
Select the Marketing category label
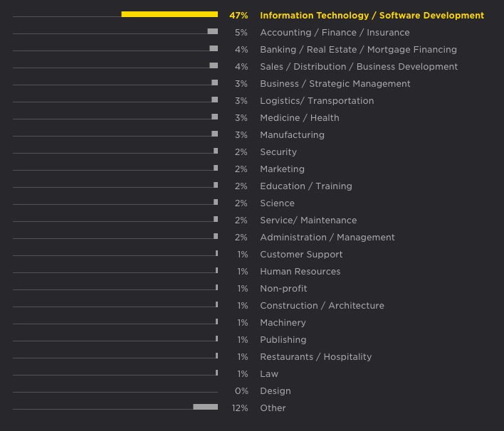click(282, 169)
